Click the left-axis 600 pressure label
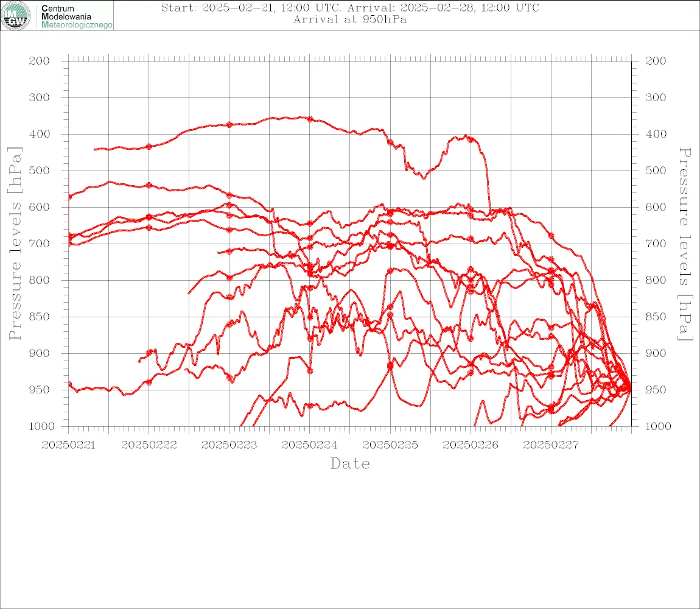Viewport: 700px width, 609px height. point(40,207)
